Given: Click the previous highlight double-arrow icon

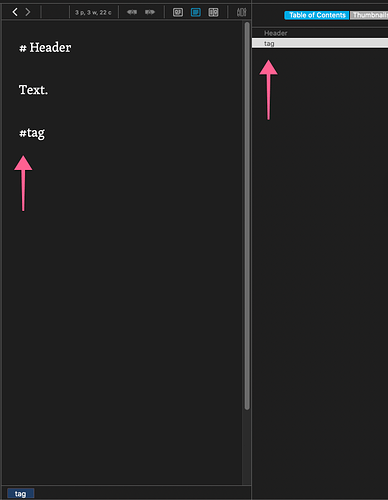Looking at the screenshot, I should pyautogui.click(x=132, y=12).
